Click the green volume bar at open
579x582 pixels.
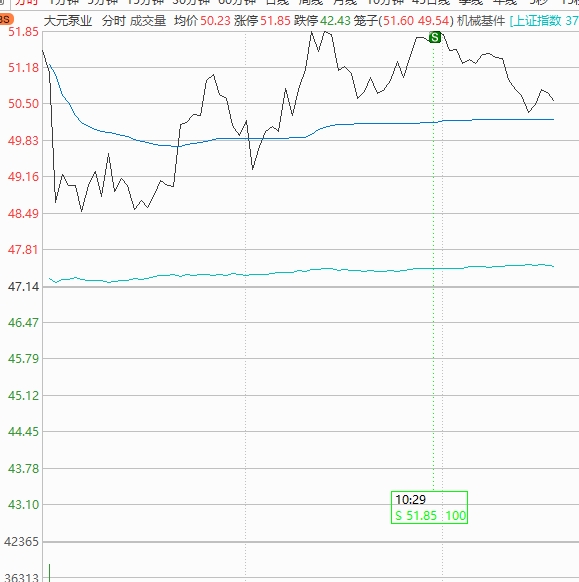point(49,573)
